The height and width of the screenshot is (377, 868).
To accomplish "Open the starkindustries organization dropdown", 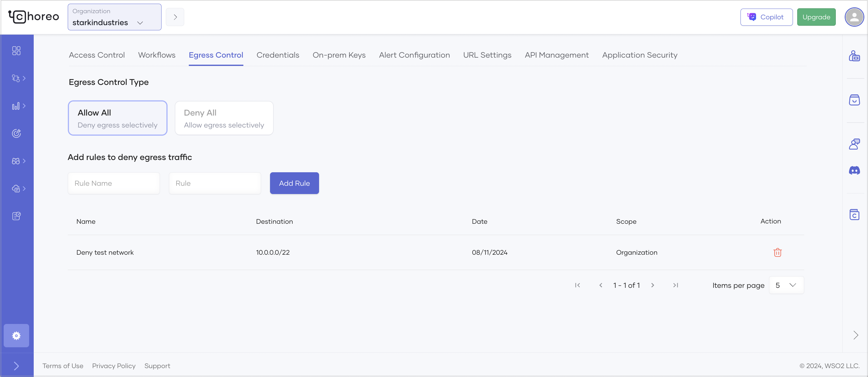I will (114, 17).
